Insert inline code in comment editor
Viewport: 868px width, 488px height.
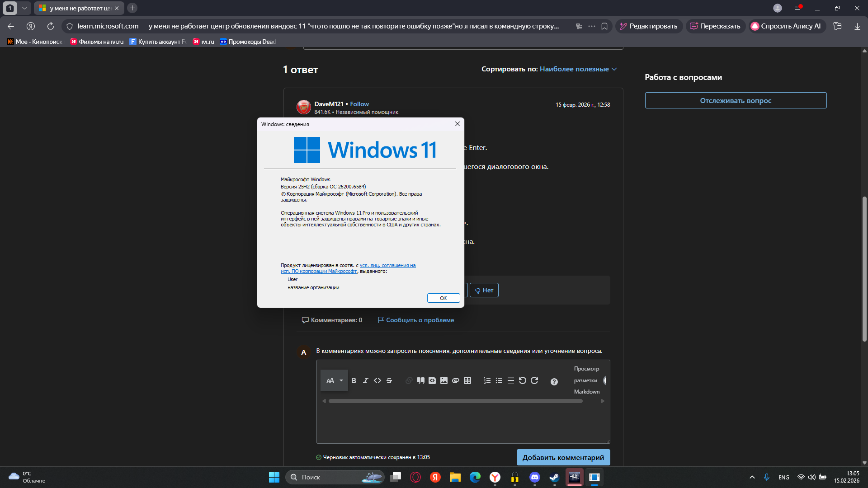[x=377, y=380]
